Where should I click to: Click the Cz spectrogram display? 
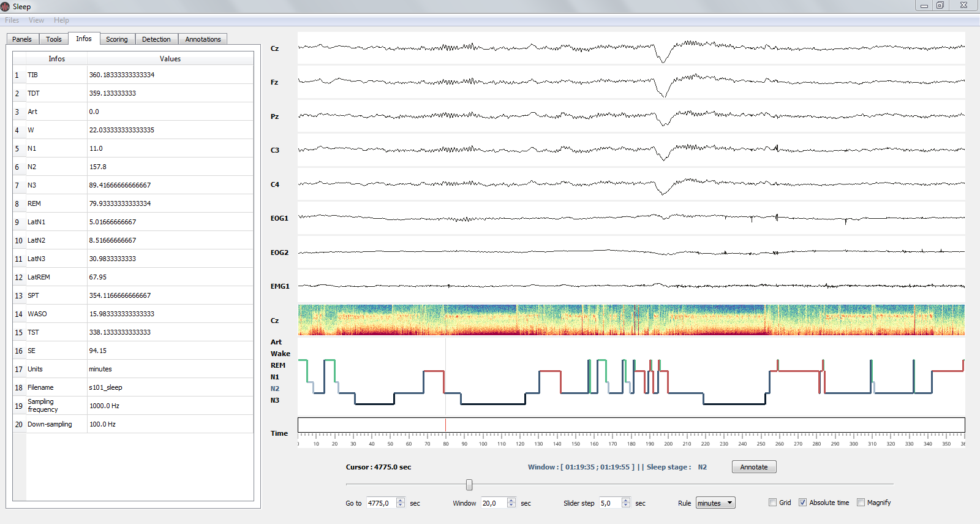tap(631, 320)
